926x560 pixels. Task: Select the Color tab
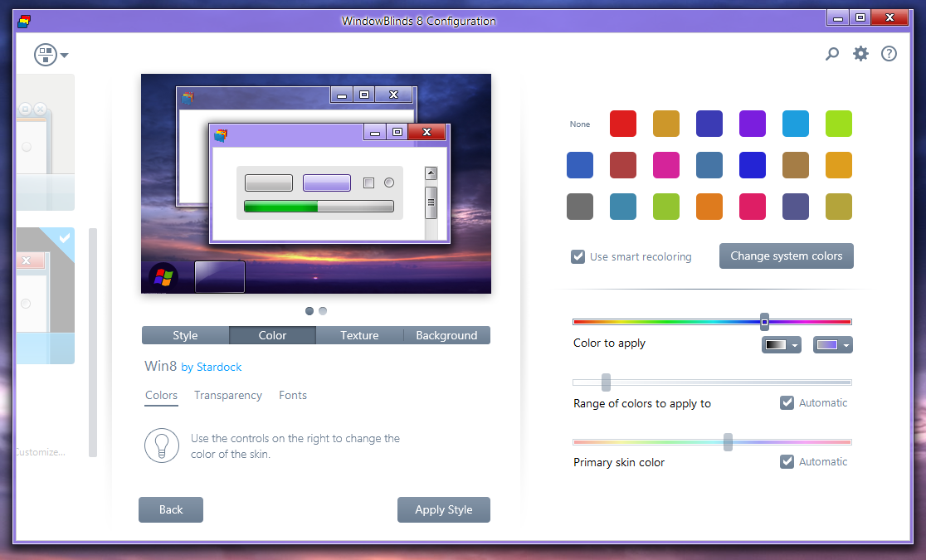tap(272, 335)
